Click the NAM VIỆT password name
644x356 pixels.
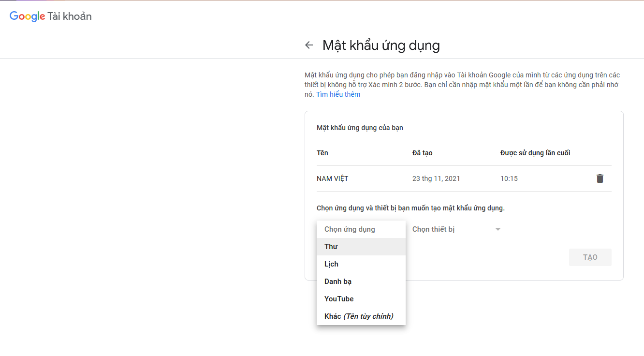(332, 178)
